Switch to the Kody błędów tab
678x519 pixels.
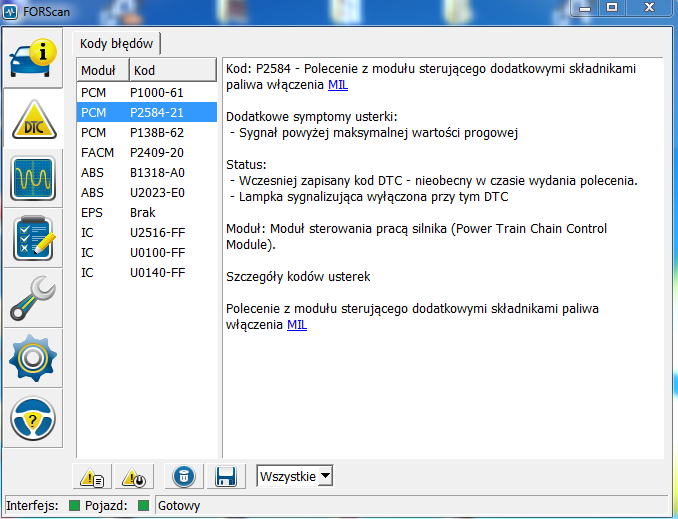tap(117, 43)
